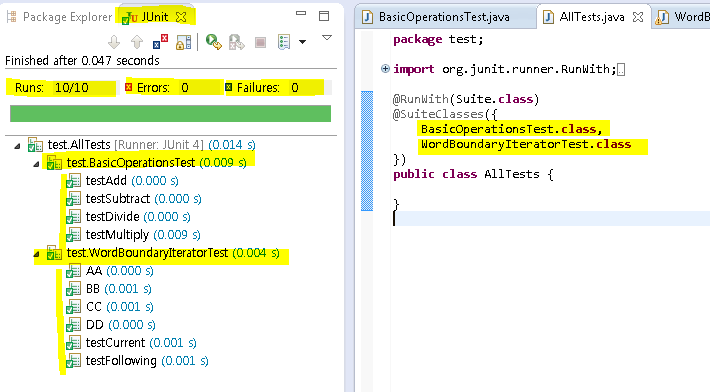Click the package test; line
This screenshot has width=710, height=392.
click(438, 39)
